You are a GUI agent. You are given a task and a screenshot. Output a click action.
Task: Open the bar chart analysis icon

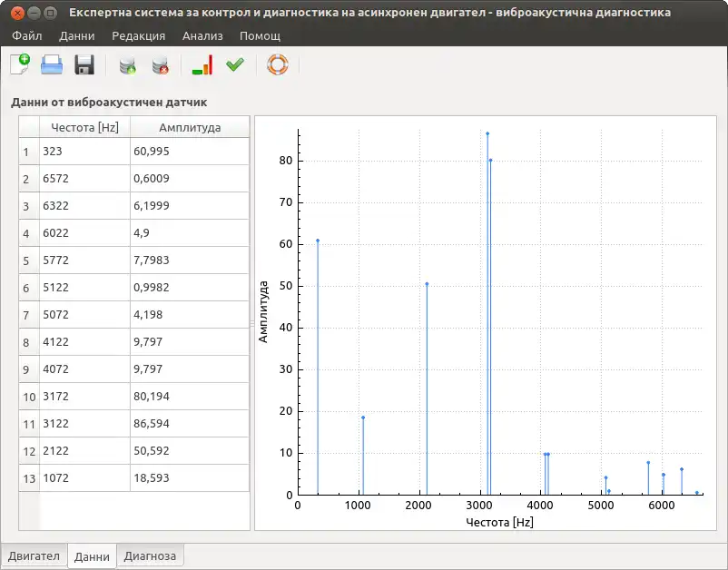(x=202, y=64)
